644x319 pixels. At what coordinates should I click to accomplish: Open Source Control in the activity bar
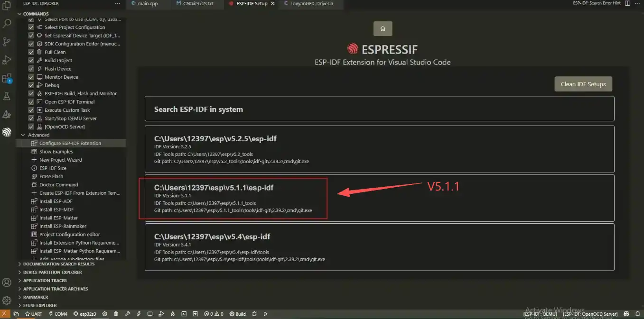point(7,42)
